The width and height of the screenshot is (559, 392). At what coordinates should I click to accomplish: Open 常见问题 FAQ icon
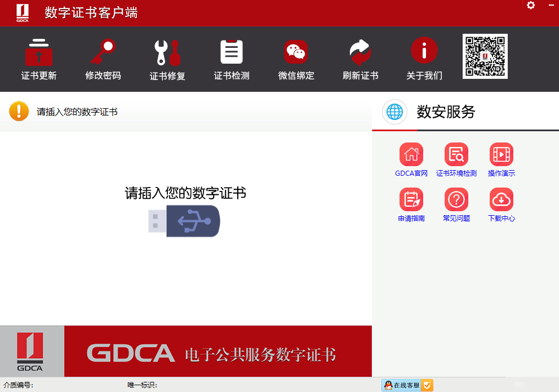456,199
